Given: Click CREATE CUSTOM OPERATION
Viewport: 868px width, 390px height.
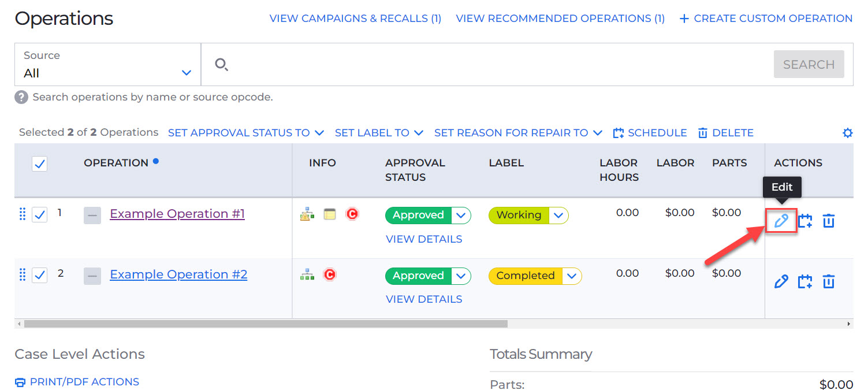Looking at the screenshot, I should pos(765,18).
